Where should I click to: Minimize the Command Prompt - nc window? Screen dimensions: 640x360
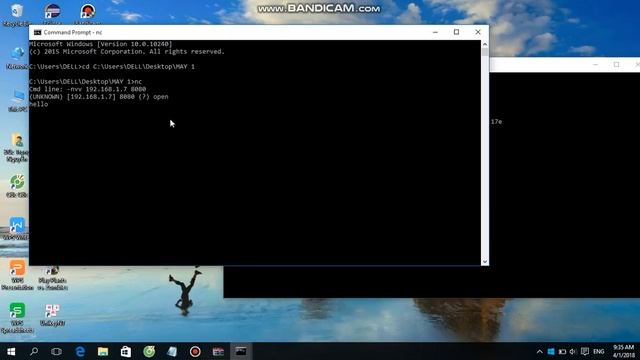[x=435, y=32]
